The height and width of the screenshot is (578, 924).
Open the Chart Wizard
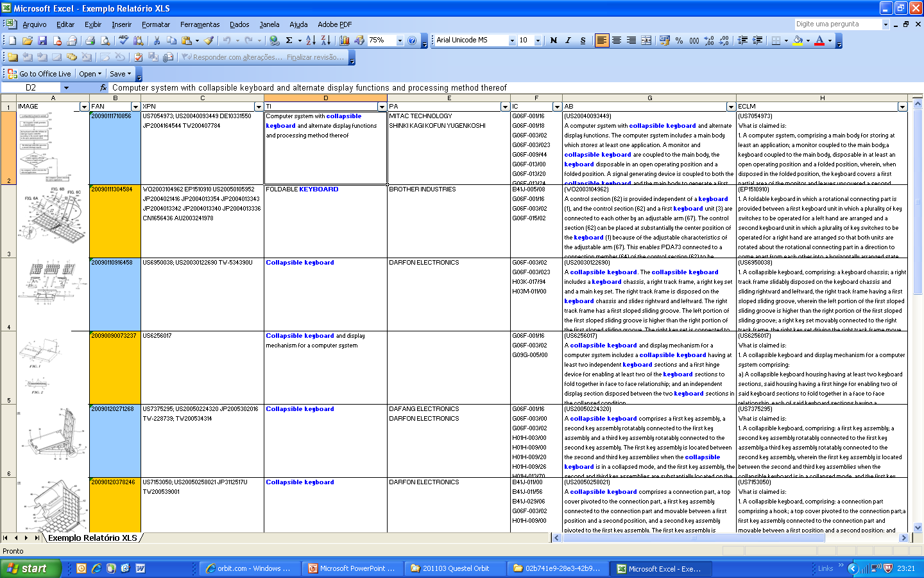coord(345,40)
